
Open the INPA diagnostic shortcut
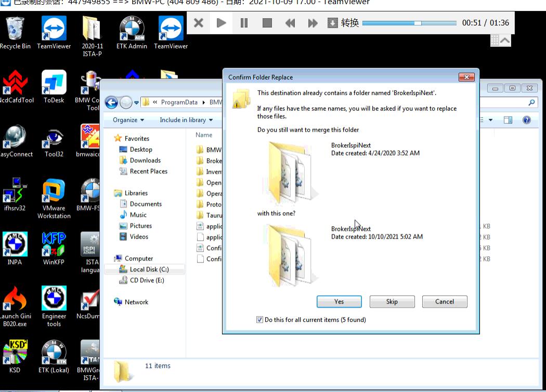15,249
